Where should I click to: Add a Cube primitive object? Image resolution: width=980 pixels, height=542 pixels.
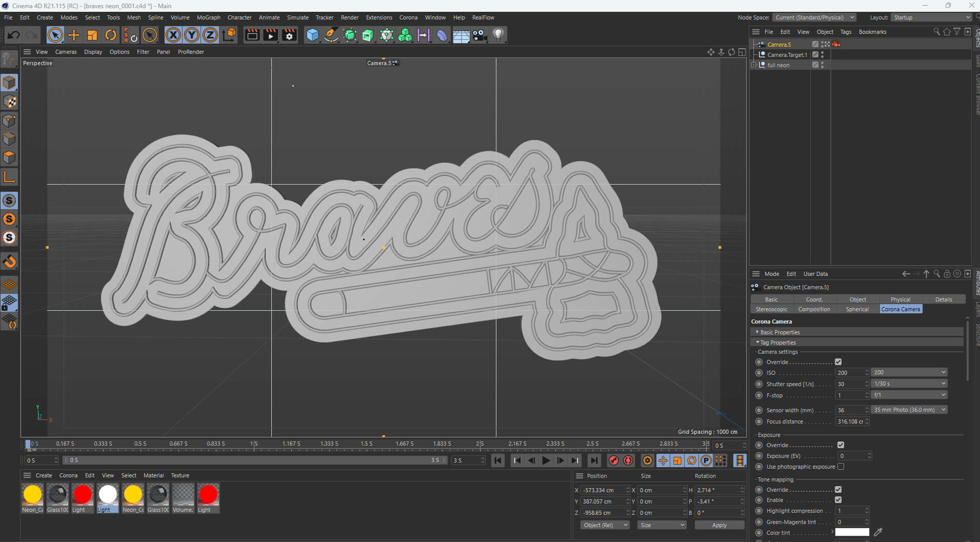[312, 35]
